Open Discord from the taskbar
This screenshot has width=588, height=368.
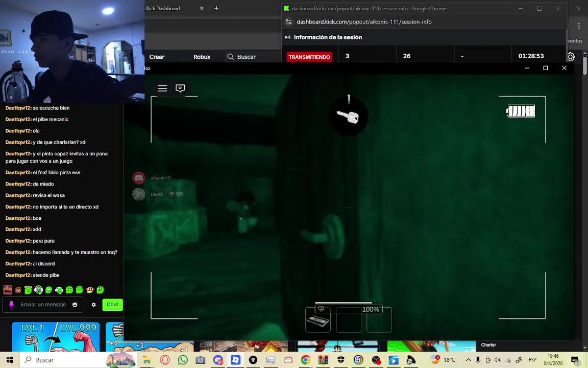(x=218, y=360)
